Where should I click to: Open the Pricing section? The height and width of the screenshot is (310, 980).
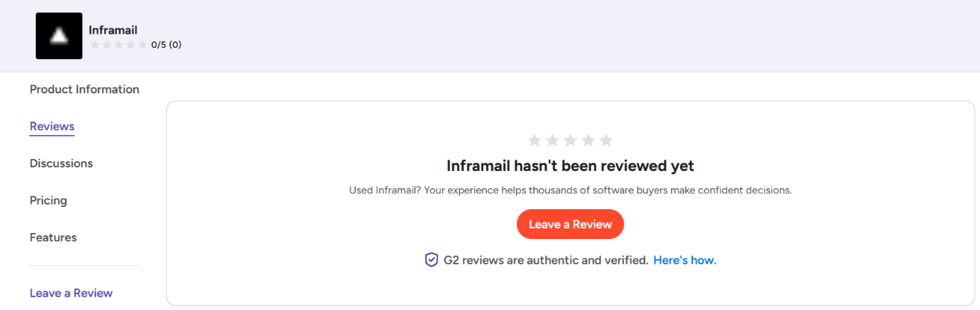coord(48,201)
